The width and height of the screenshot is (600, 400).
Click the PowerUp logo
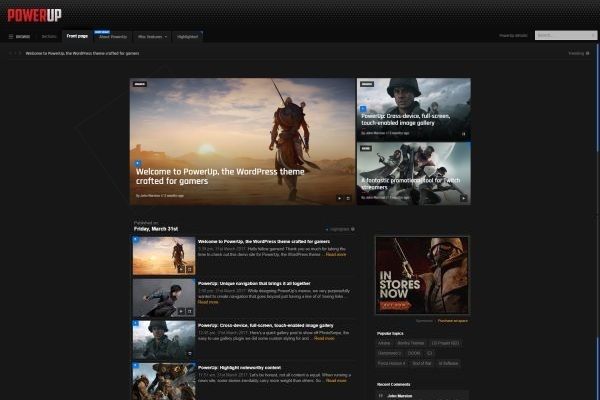click(34, 15)
